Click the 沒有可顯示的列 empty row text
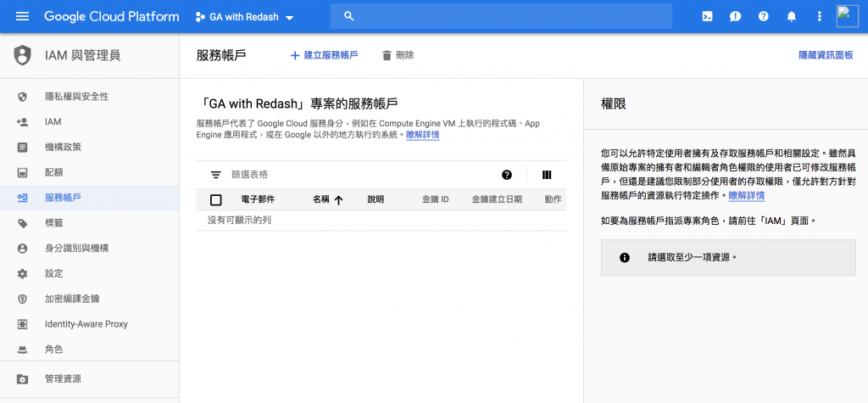Image resolution: width=868 pixels, height=403 pixels. [x=239, y=221]
